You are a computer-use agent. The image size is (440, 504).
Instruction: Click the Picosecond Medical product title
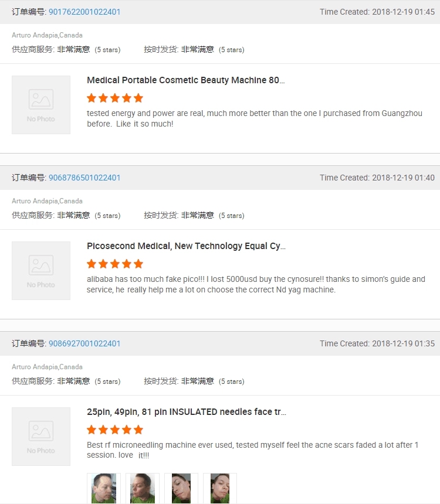coord(186,246)
